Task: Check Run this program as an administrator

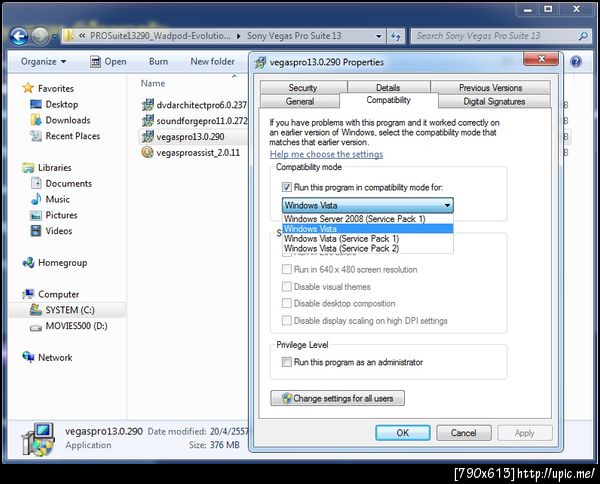Action: tap(287, 362)
